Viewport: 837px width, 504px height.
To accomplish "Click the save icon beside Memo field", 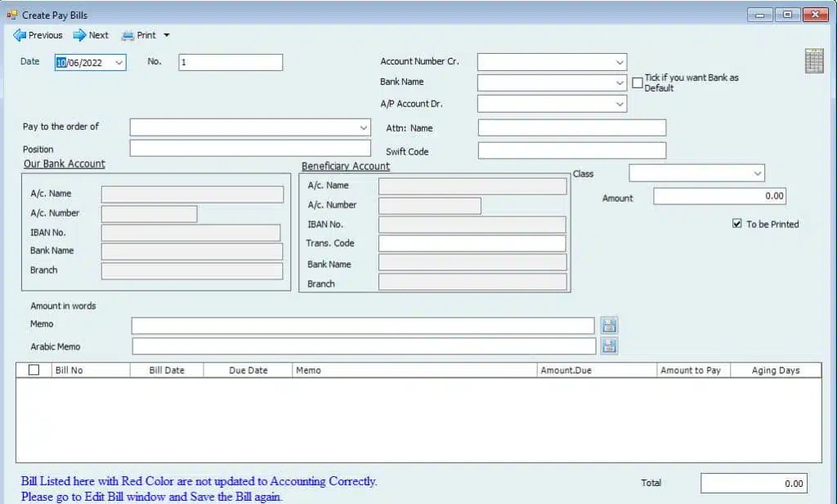I will [609, 325].
